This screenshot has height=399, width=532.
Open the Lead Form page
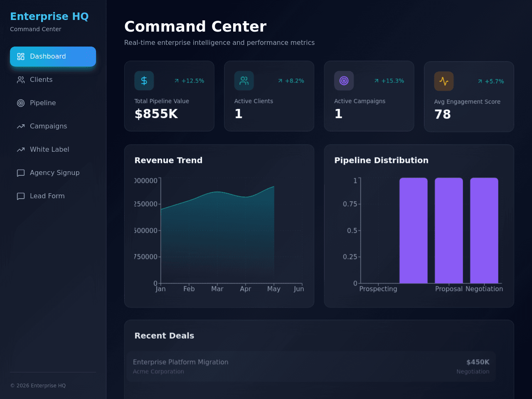click(53, 196)
